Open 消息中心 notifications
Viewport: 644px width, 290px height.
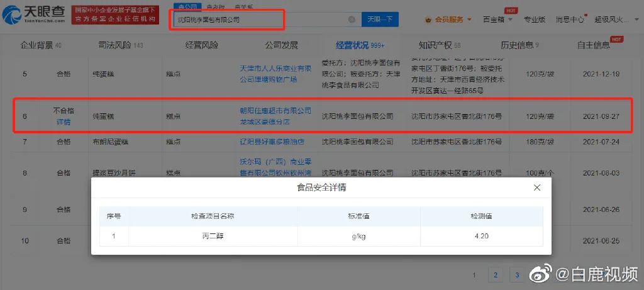570,20
